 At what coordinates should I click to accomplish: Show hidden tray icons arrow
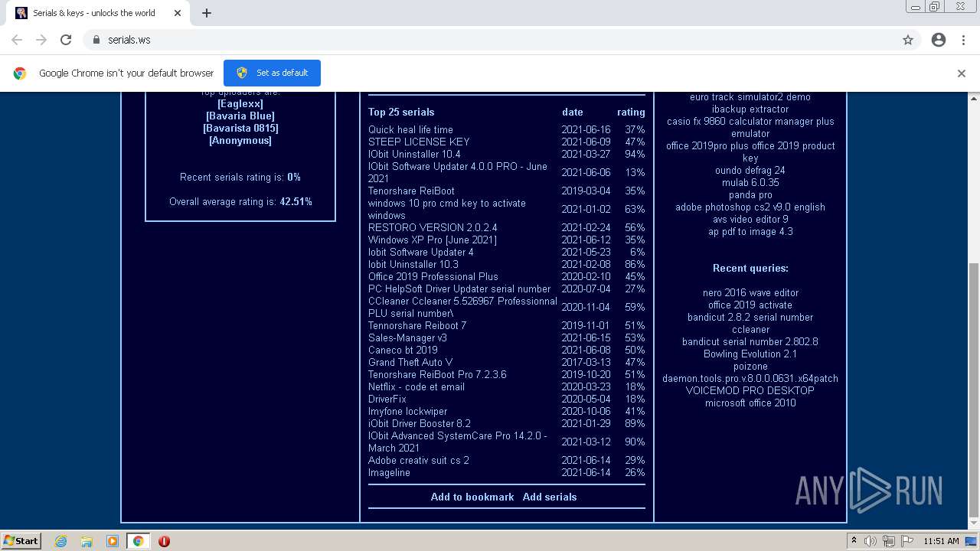[x=854, y=541]
